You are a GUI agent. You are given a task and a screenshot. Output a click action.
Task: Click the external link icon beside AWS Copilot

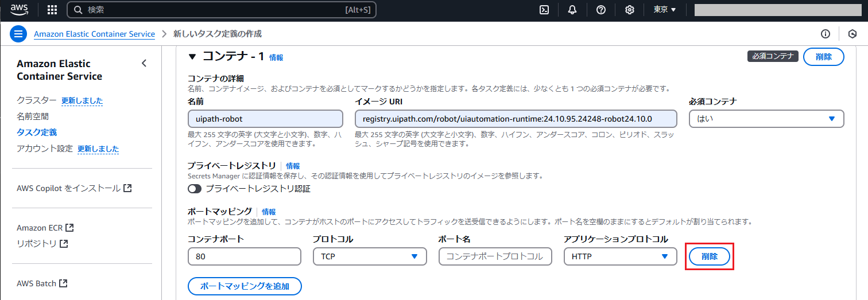point(127,188)
